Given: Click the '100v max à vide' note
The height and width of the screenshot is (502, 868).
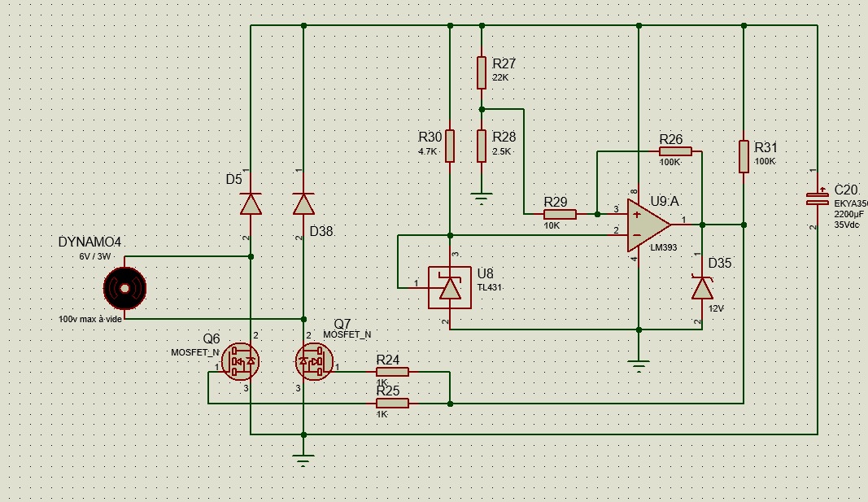Looking at the screenshot, I should [x=90, y=320].
